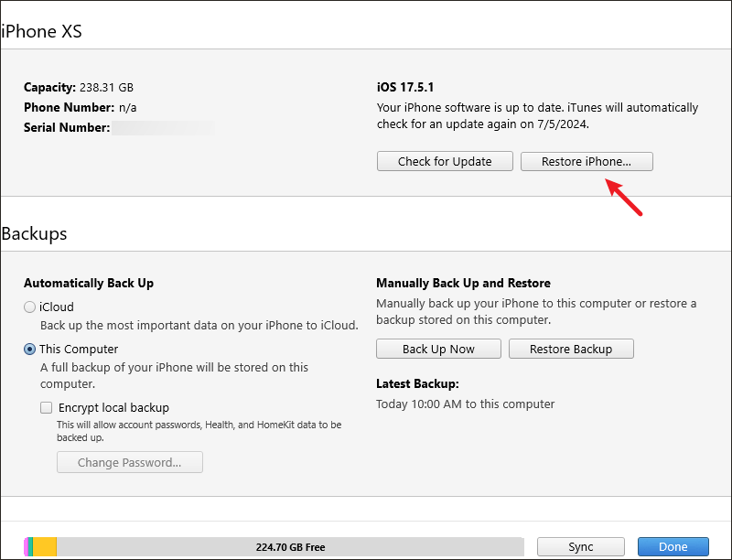Viewport: 732px width, 560px height.
Task: Select the iCloud backup radio option
Action: [x=29, y=307]
